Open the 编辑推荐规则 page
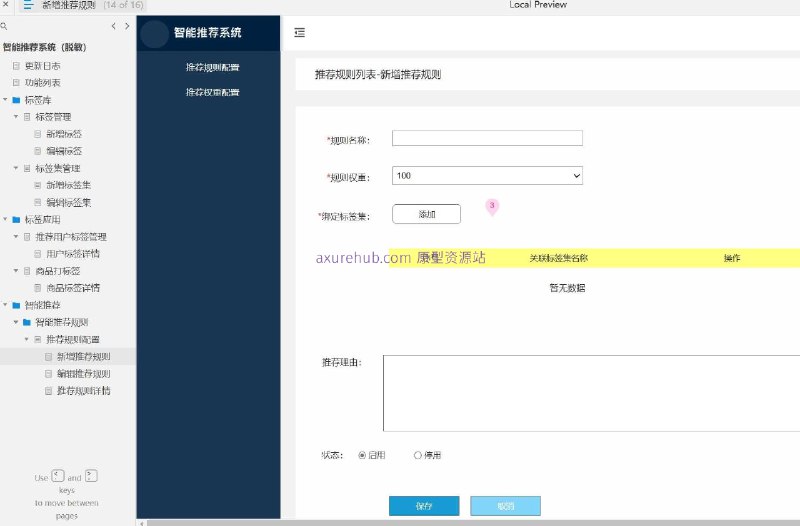The width and height of the screenshot is (800, 526). tap(83, 374)
